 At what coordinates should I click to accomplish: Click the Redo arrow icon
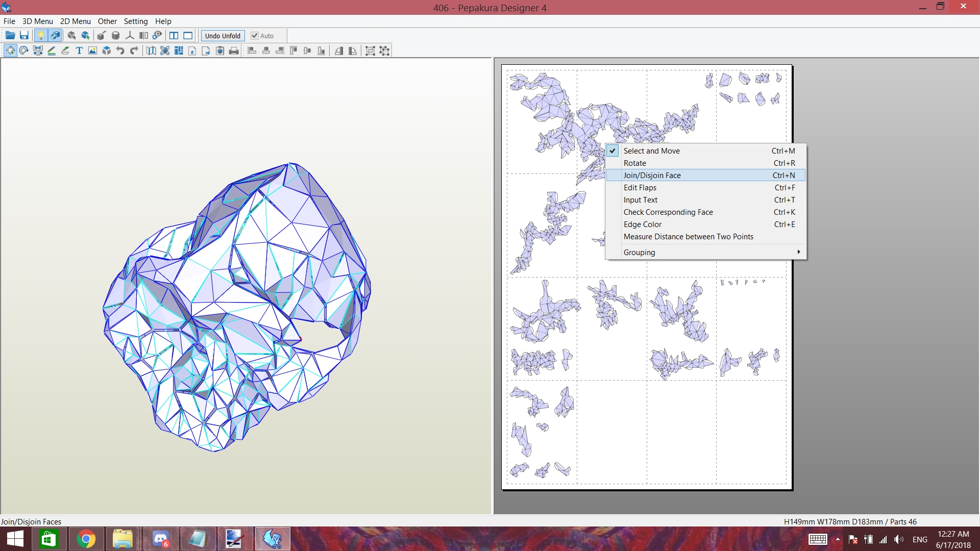pos(134,51)
